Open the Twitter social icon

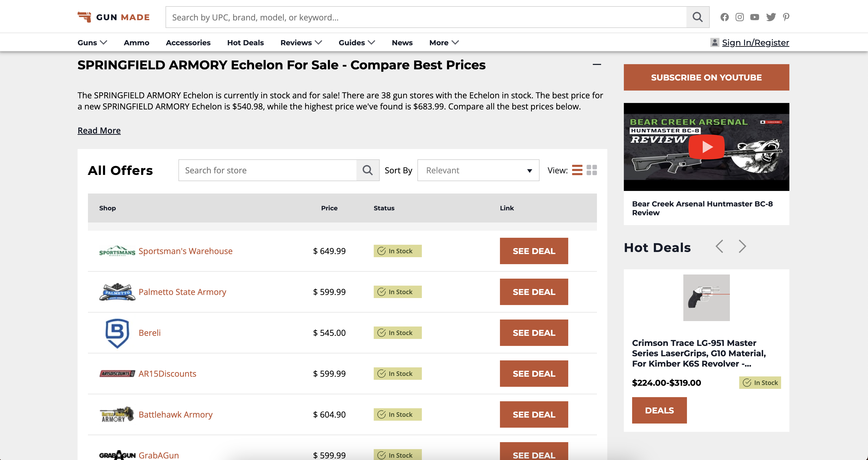pyautogui.click(x=771, y=17)
